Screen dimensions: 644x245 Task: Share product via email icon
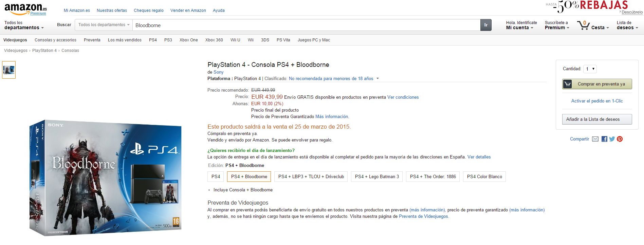click(595, 139)
